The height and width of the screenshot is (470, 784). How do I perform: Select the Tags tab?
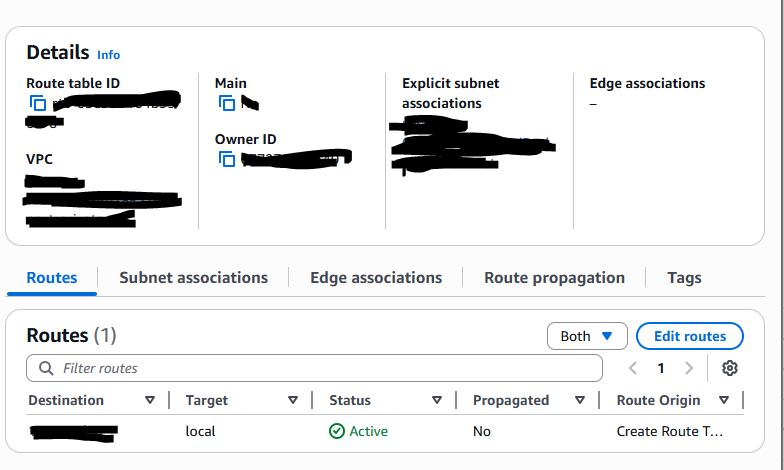684,278
